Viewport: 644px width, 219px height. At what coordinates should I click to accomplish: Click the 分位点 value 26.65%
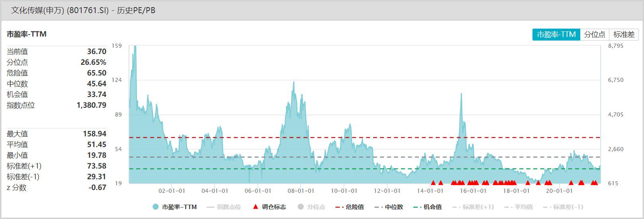click(x=94, y=62)
